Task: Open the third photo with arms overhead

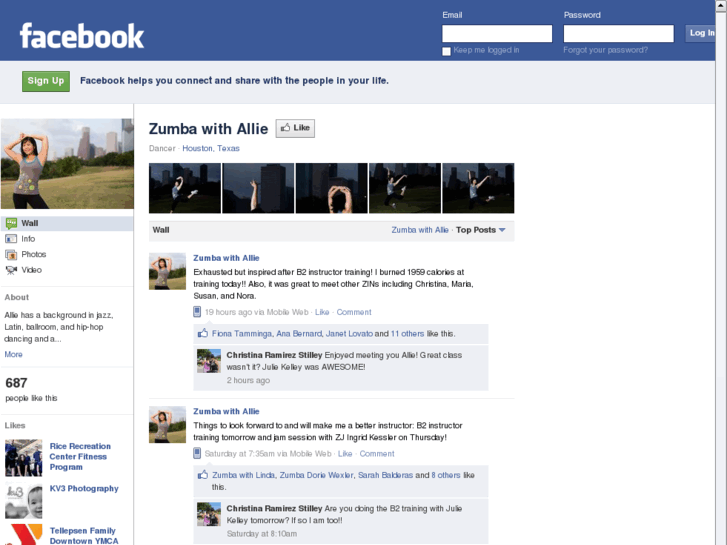Action: (332, 188)
